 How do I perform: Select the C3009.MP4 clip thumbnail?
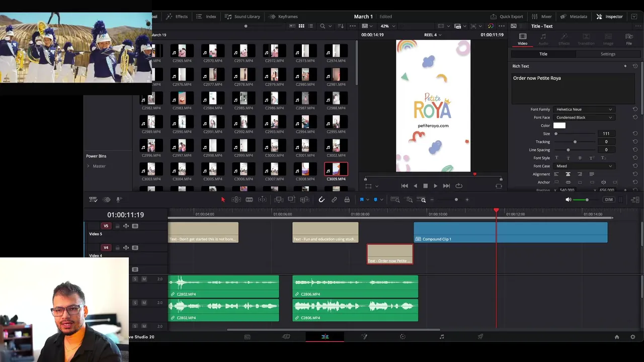(x=336, y=169)
